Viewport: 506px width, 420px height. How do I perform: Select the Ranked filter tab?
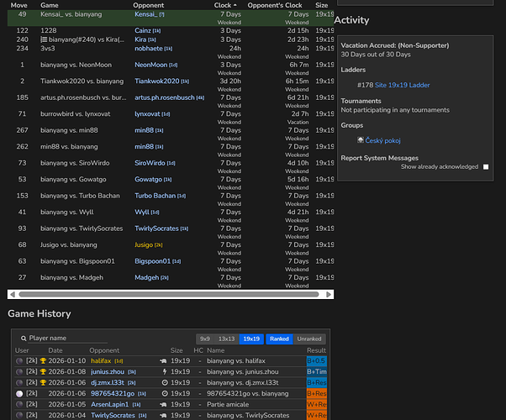pos(278,339)
